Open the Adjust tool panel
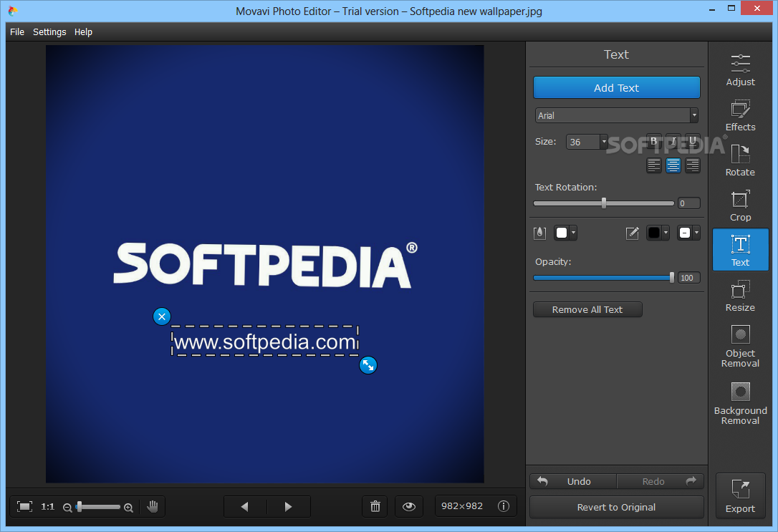 point(740,70)
